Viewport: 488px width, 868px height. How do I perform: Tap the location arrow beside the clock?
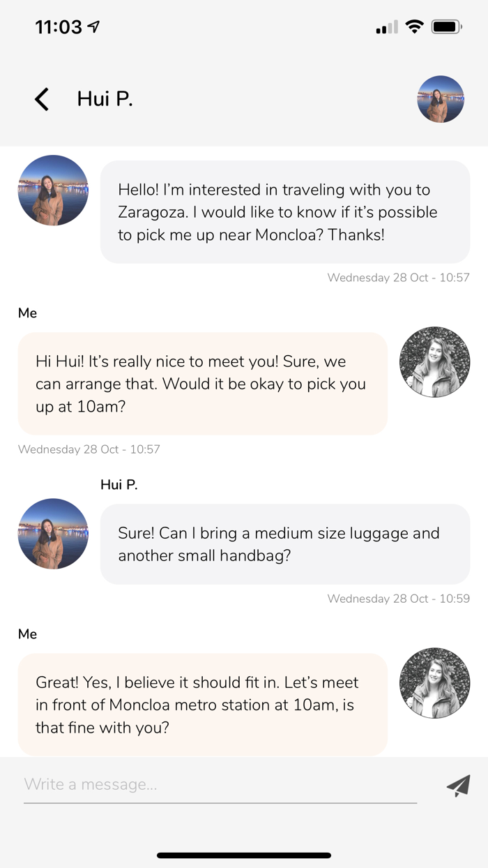[x=91, y=26]
